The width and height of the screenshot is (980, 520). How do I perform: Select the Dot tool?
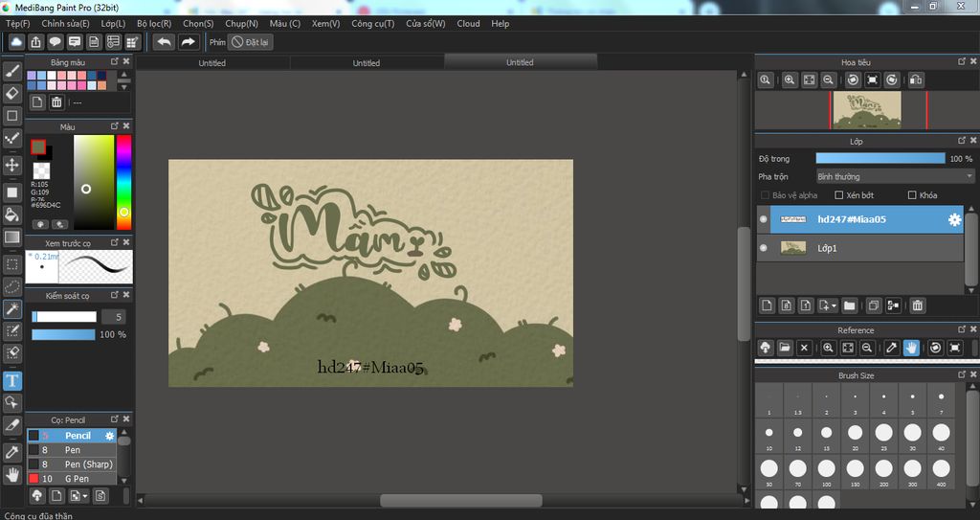[11, 138]
